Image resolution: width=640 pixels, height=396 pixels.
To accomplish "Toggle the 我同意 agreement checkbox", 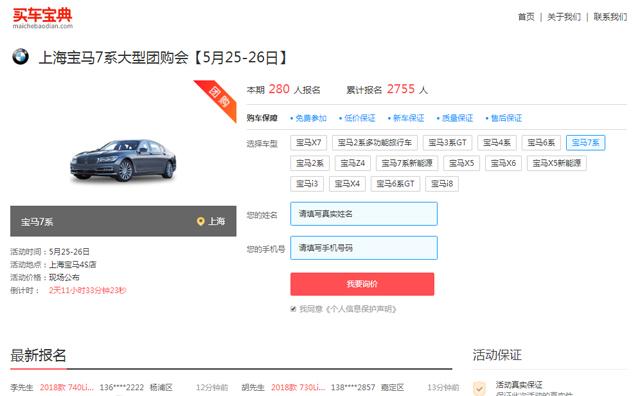I will click(x=293, y=309).
